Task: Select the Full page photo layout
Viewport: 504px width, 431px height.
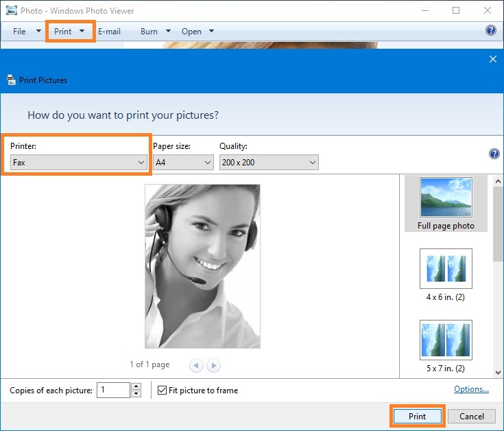Action: [x=446, y=204]
